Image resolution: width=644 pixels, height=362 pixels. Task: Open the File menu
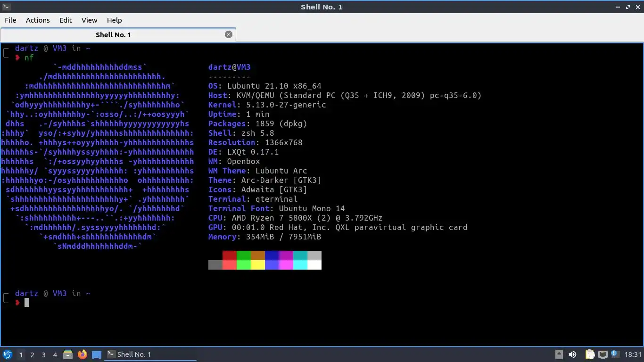click(x=10, y=20)
